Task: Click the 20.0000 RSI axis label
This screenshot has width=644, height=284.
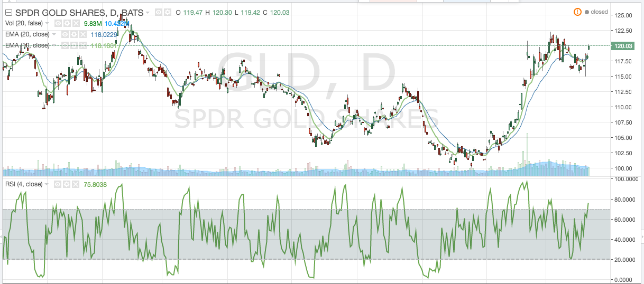Action: tap(625, 260)
